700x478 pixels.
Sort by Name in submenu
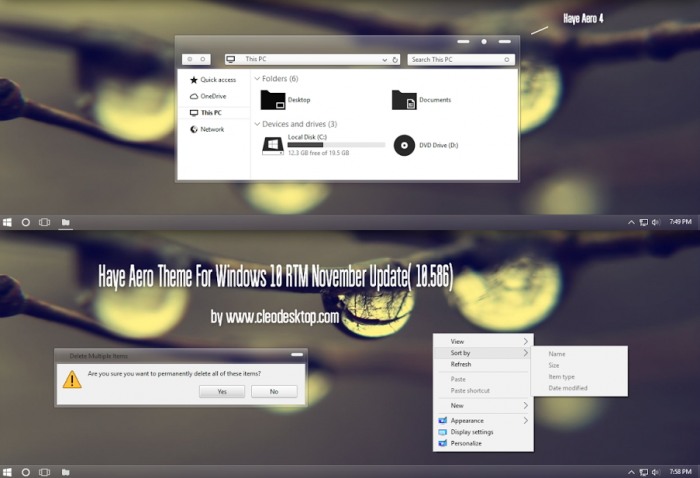579,354
